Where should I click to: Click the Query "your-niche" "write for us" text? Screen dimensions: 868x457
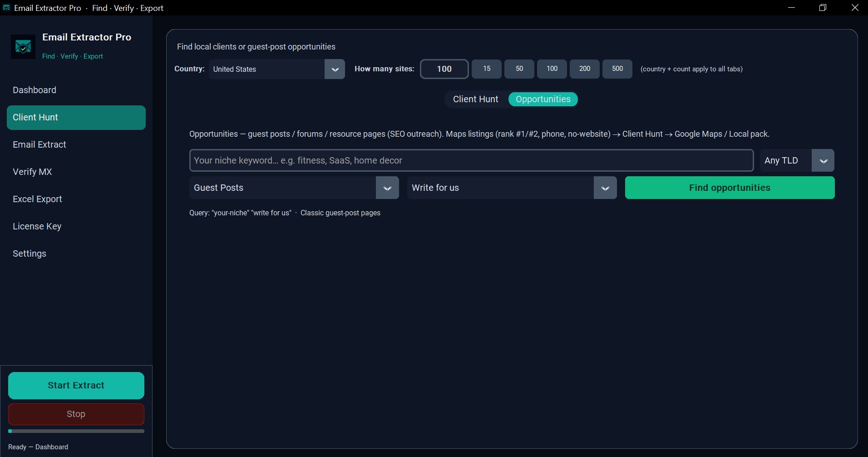(240, 213)
